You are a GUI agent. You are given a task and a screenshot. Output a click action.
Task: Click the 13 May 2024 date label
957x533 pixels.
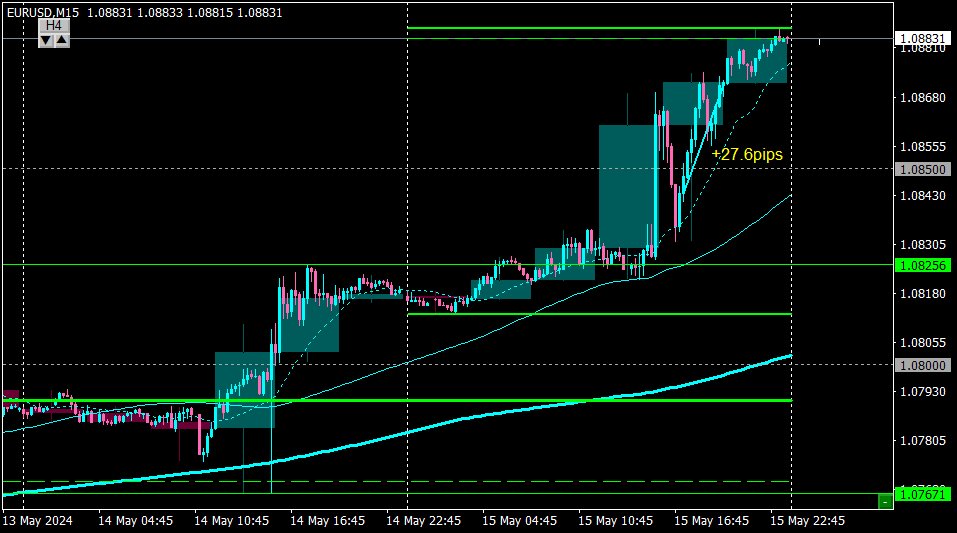click(38, 521)
